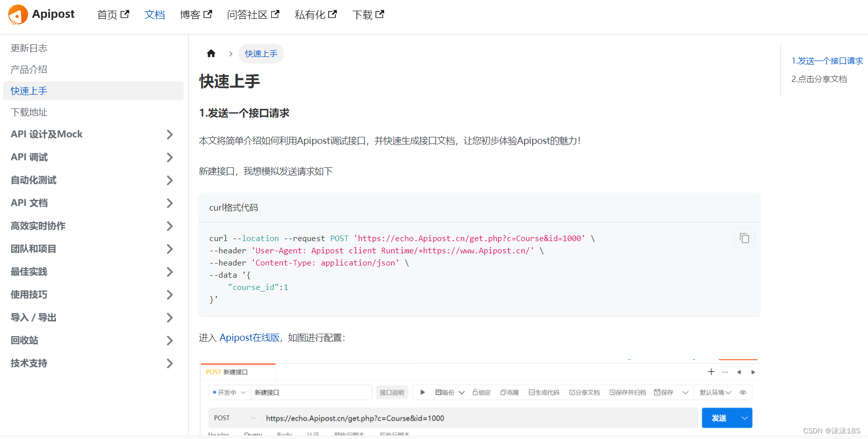Expand the 使用技巧 category chevron

tap(170, 295)
